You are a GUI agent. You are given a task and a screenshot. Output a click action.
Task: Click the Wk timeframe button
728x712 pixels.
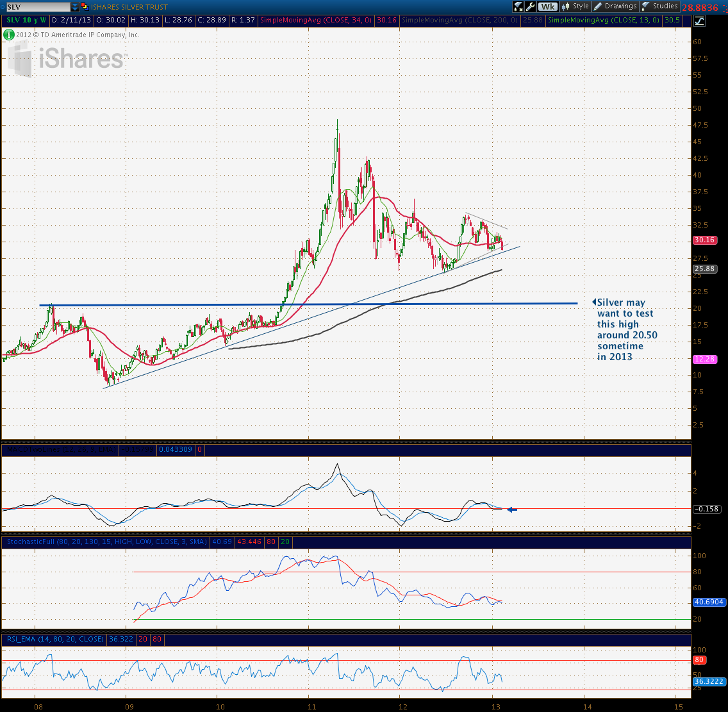(x=548, y=6)
